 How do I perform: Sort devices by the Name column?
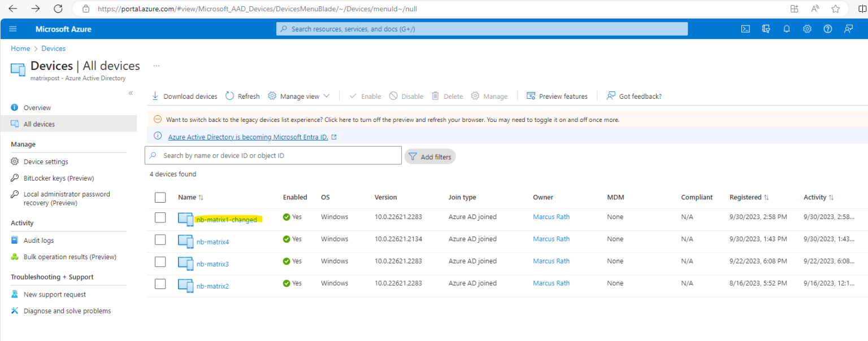click(190, 197)
